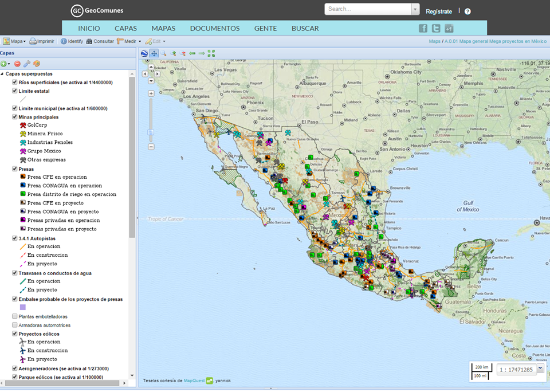Viewport: 550px width, 392px height.
Task: Toggle Trasvases o conductos de agua checkbox
Action: pyautogui.click(x=14, y=273)
